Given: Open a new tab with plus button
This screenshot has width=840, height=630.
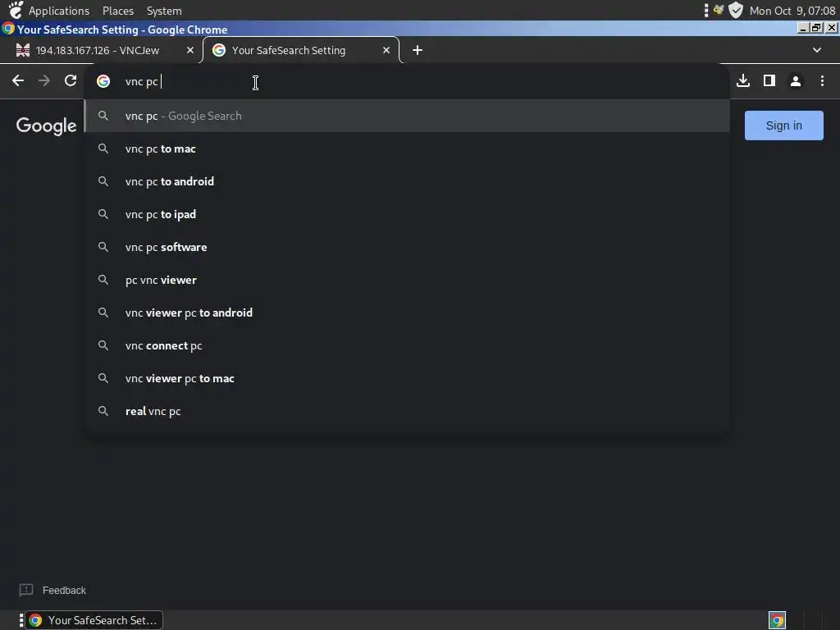Looking at the screenshot, I should tap(418, 50).
